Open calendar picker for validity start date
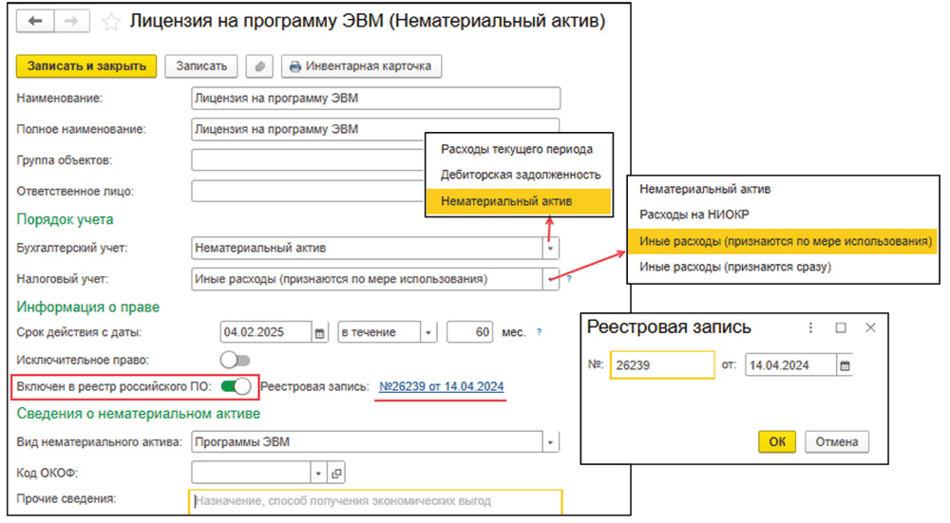The image size is (950, 523). pos(320,332)
